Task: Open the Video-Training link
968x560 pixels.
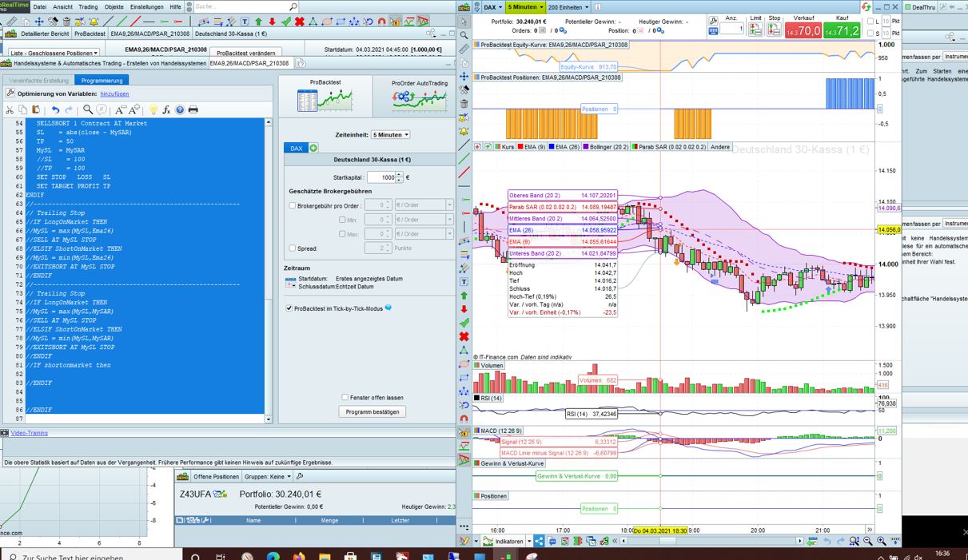Action: 29,433
